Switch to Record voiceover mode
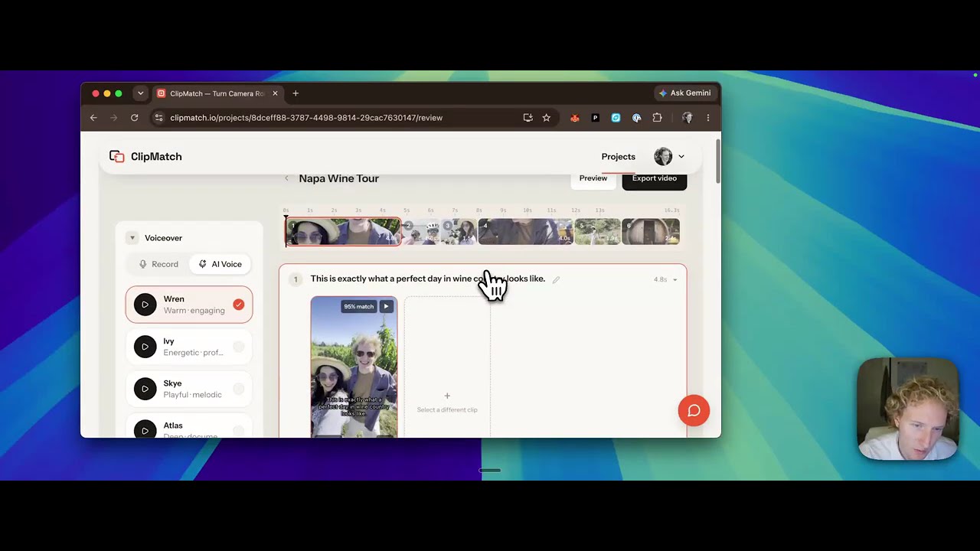Viewport: 980px width, 551px height. 158,264
